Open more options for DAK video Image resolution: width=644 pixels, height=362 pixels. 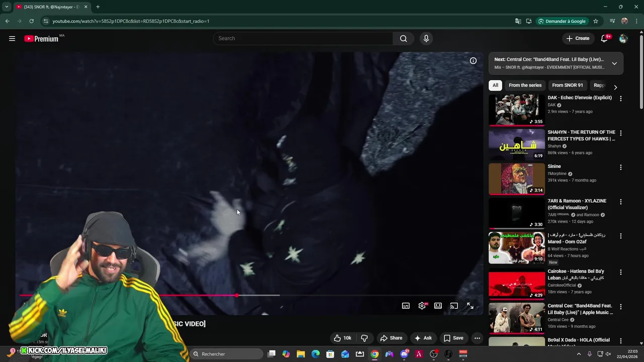(x=620, y=99)
